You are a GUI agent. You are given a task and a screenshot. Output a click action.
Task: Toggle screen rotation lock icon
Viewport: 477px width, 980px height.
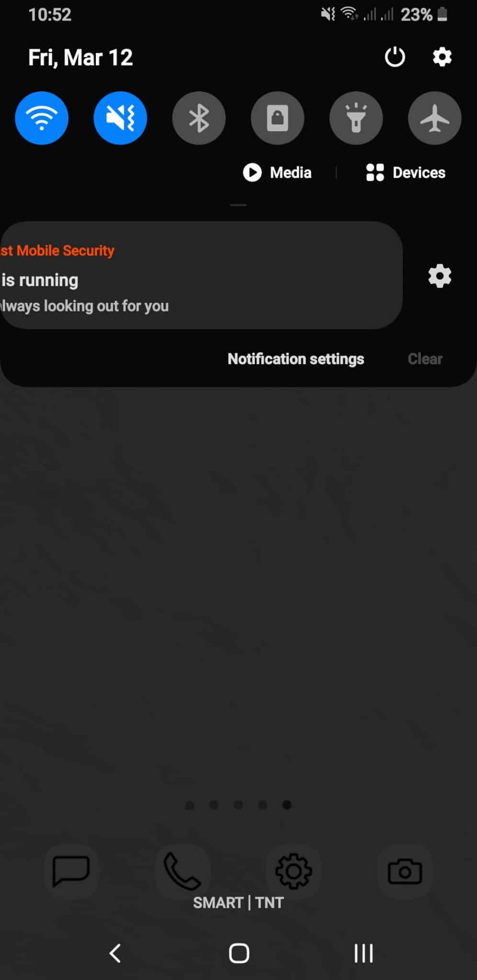click(277, 118)
